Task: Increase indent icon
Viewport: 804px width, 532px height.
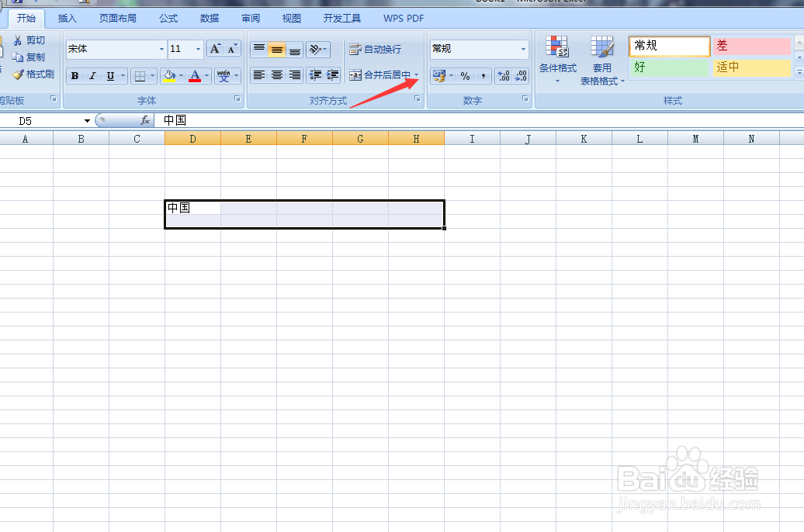Action: coord(332,75)
